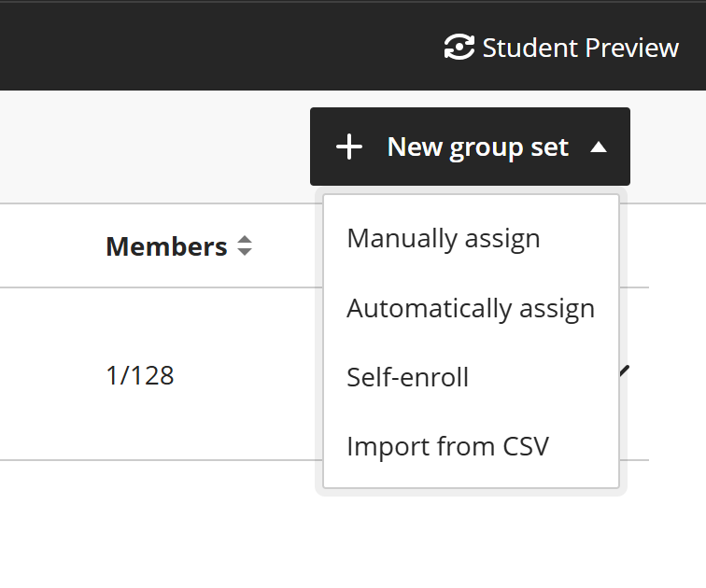Click the Student Preview refresh-eye icon
This screenshot has height=588, width=706.
tap(459, 48)
